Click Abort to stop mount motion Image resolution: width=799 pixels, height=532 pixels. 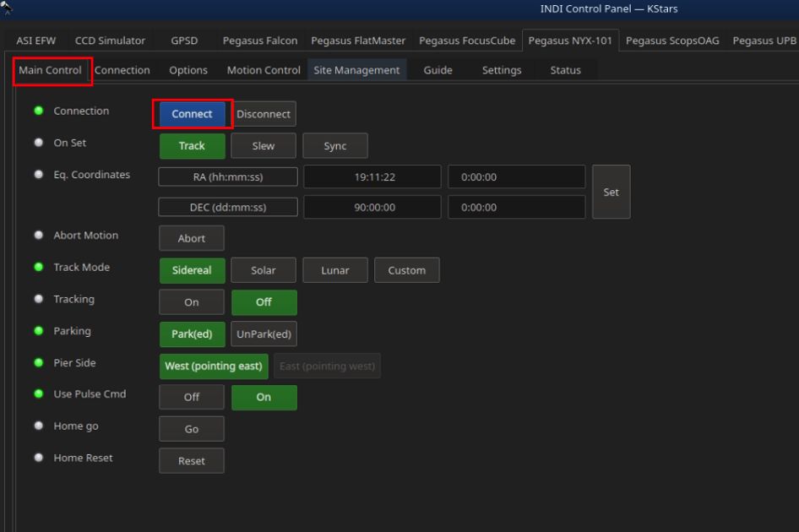pos(192,238)
